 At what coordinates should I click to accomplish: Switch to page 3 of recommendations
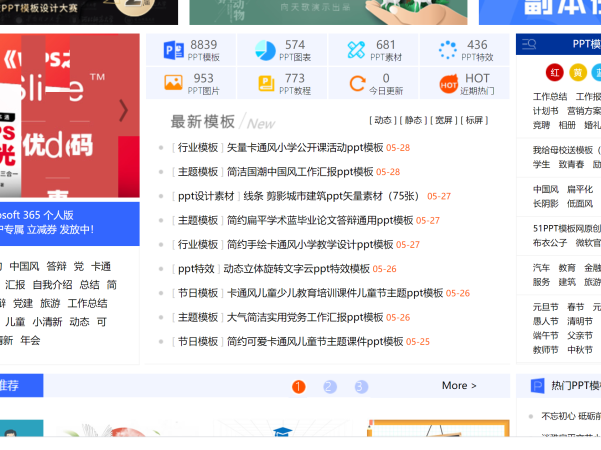tap(361, 387)
